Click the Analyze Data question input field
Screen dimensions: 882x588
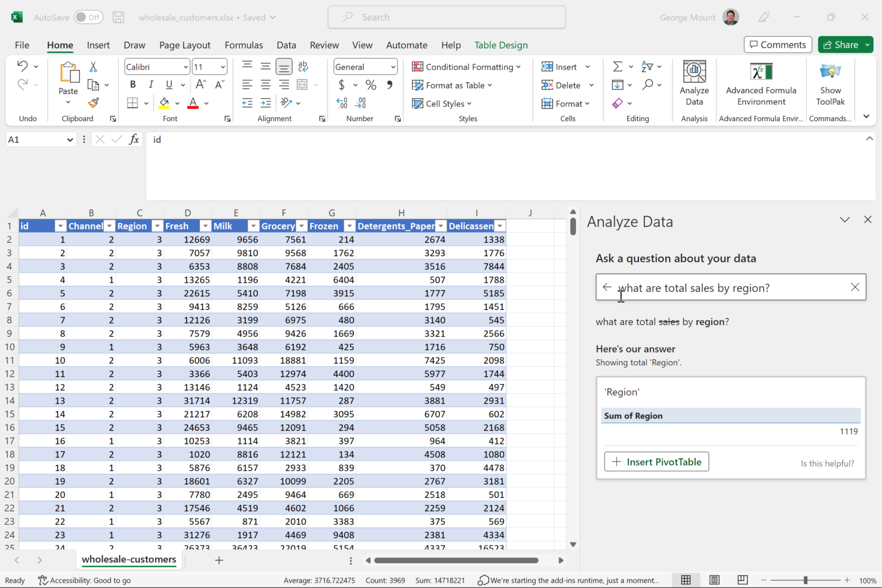click(x=729, y=288)
